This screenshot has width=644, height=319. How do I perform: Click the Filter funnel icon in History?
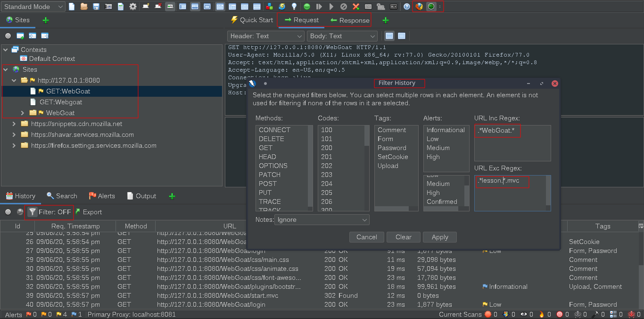pyautogui.click(x=32, y=212)
